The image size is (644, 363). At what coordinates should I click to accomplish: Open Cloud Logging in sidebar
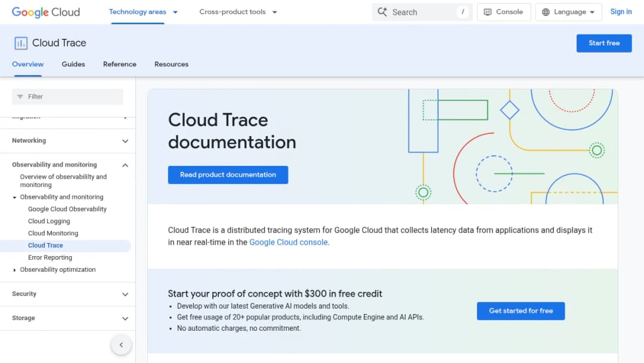tap(49, 221)
